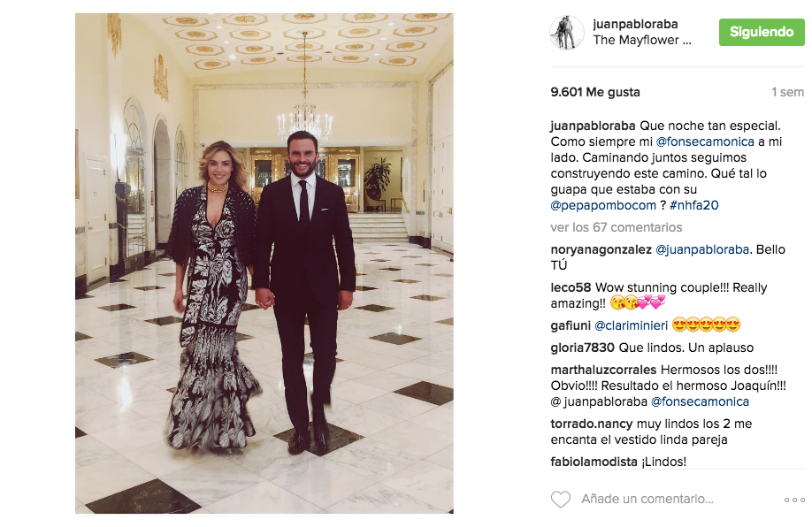Image resolution: width=812 pixels, height=527 pixels.
Task: Expand ver los 67 comentarios
Action: (617, 227)
